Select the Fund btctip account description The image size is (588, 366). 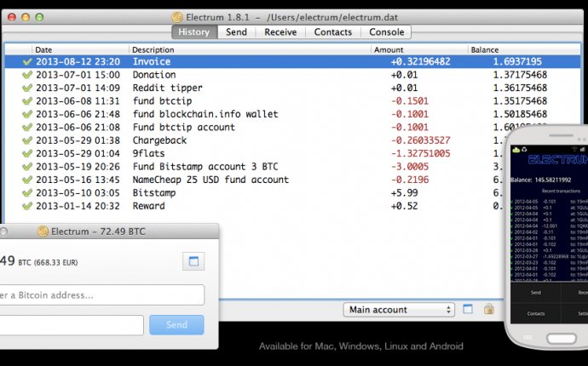coord(184,128)
